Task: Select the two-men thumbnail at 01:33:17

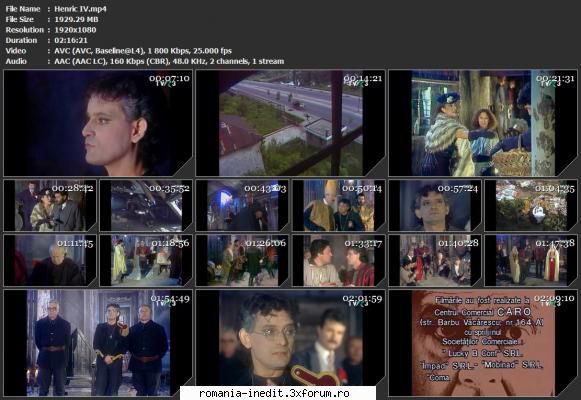Action: 339,260
